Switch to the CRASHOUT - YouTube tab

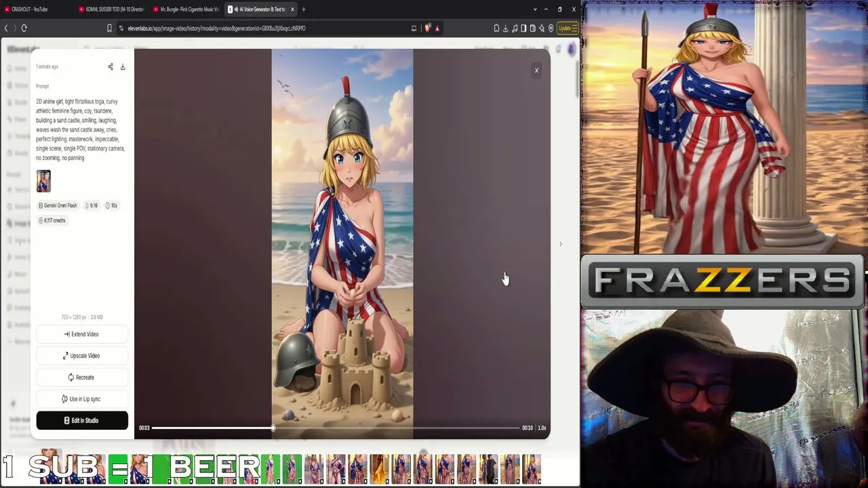tap(37, 9)
